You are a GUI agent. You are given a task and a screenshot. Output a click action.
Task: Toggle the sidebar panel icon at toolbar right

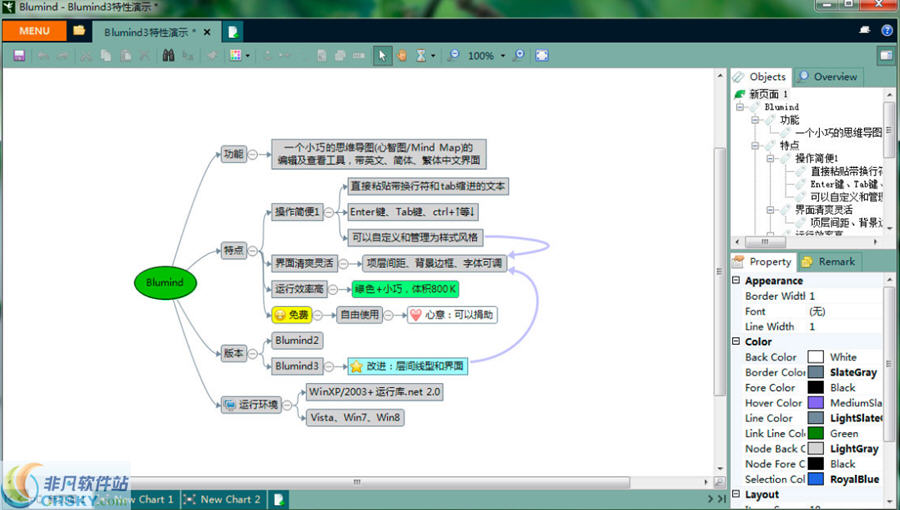click(886, 56)
